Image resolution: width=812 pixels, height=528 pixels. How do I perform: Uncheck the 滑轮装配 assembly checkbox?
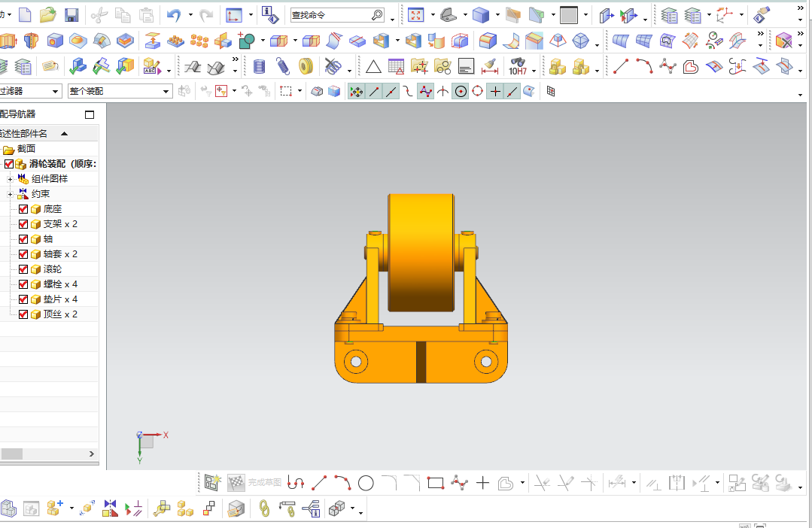coord(9,164)
